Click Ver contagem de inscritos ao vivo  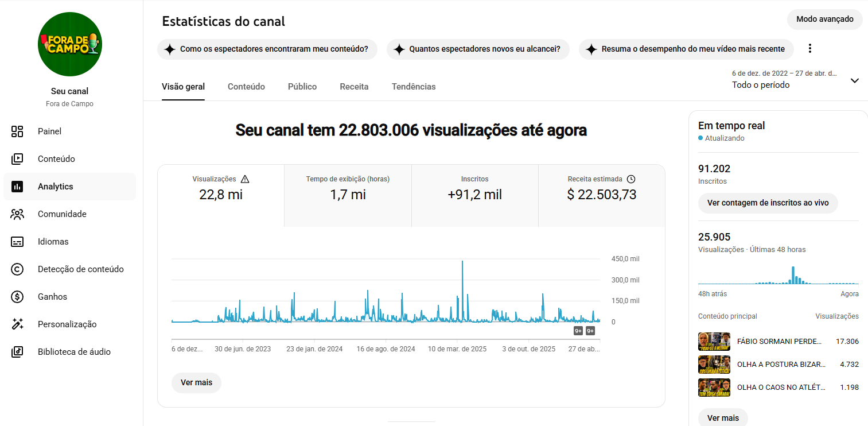point(768,203)
